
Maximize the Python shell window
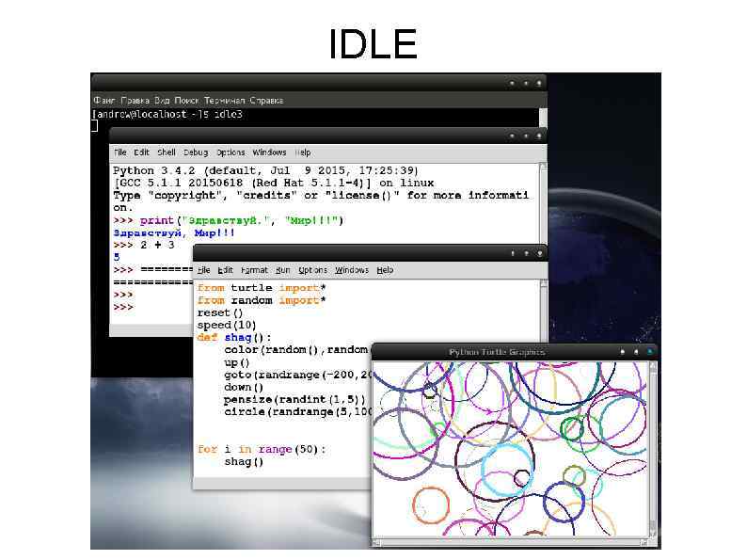[x=526, y=136]
